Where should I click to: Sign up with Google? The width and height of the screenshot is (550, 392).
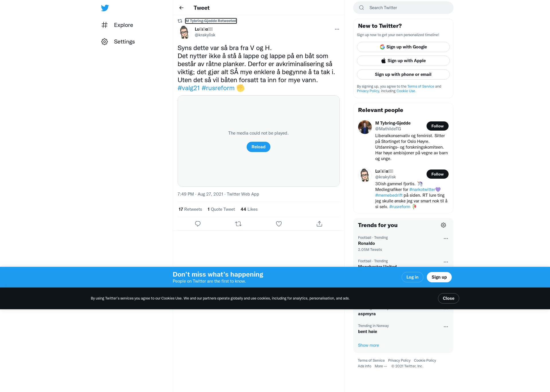click(403, 47)
